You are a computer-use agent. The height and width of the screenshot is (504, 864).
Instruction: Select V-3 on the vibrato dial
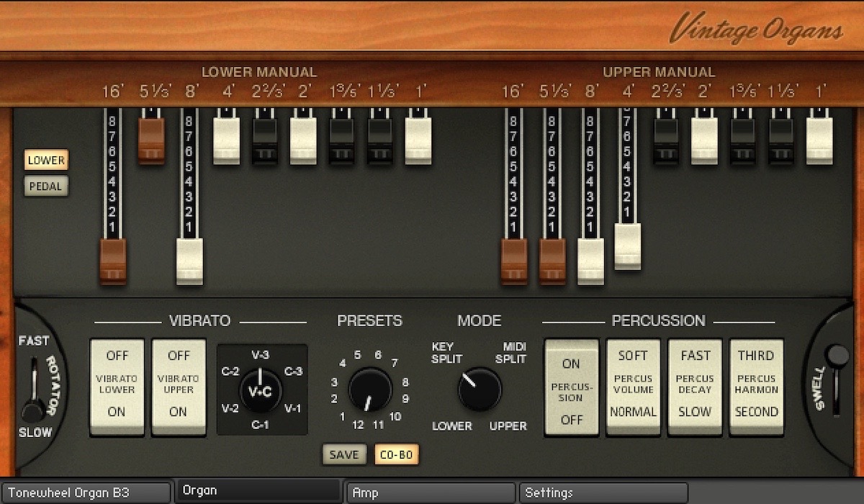click(261, 355)
